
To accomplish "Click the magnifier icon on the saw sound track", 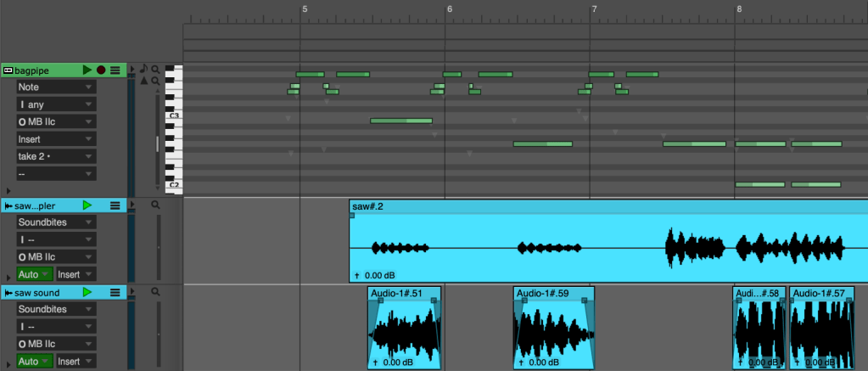I will click(156, 291).
